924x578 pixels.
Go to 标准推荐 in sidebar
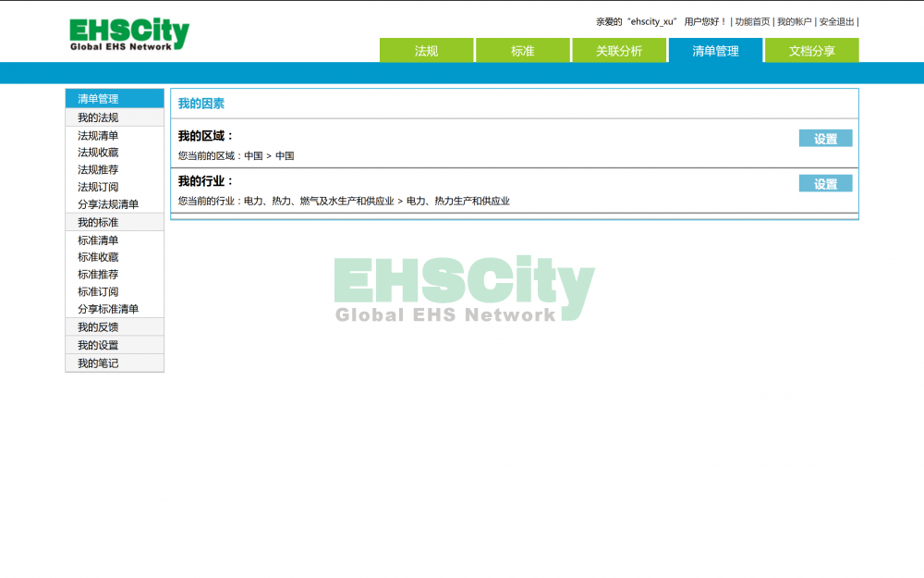coord(99,275)
